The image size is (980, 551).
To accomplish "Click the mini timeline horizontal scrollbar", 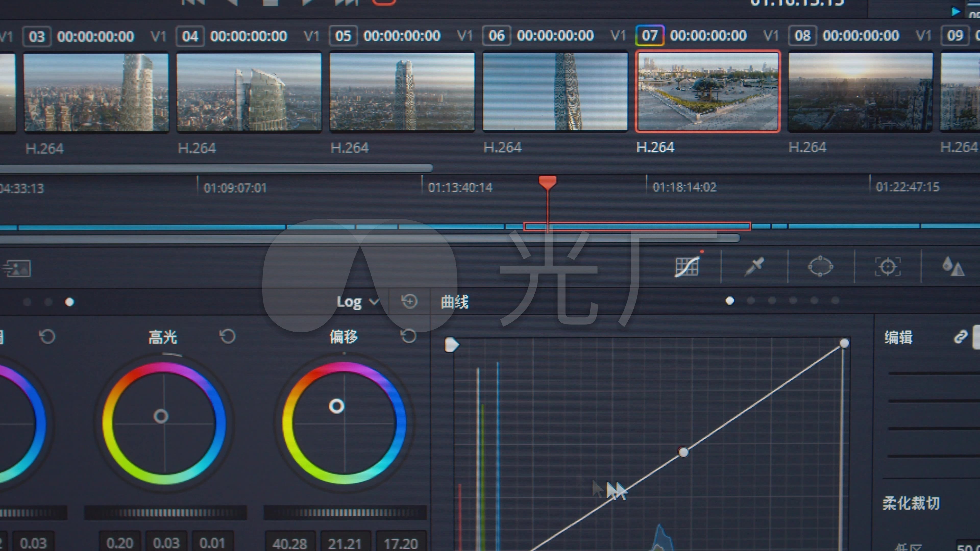I will [370, 239].
